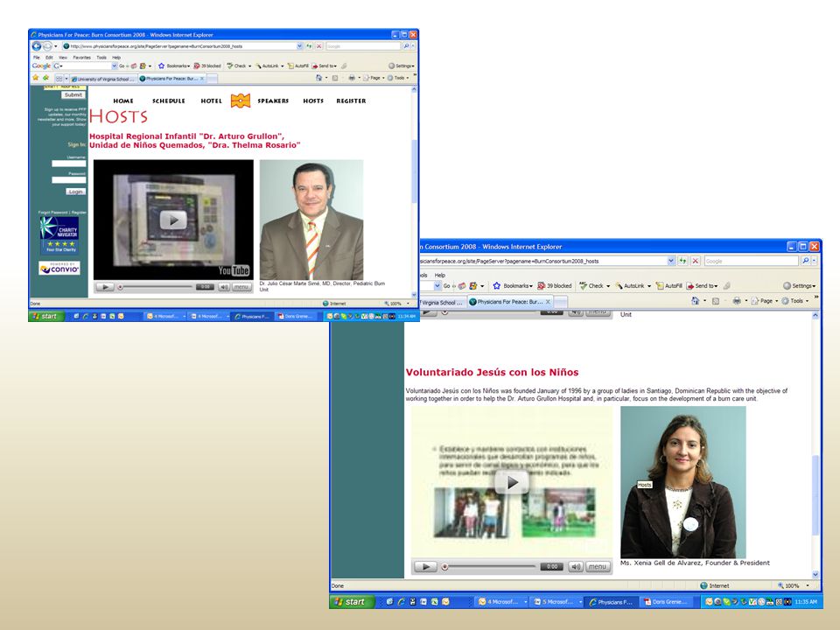Click Home icon in the top-left window command bar
This screenshot has height=630, width=840.
(319, 78)
